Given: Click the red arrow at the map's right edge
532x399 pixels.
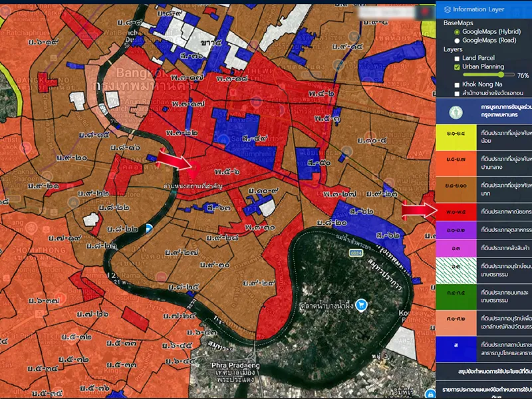Looking at the screenshot, I should point(416,209).
